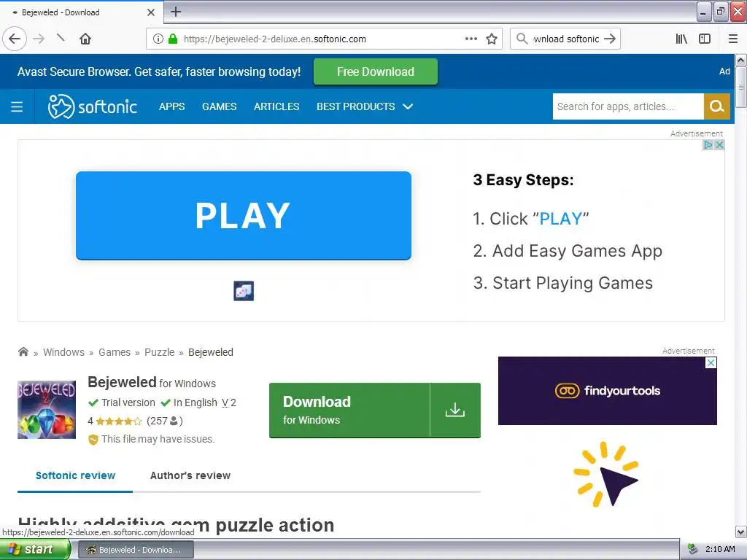Open AdChoices info icon on banner

[708, 145]
